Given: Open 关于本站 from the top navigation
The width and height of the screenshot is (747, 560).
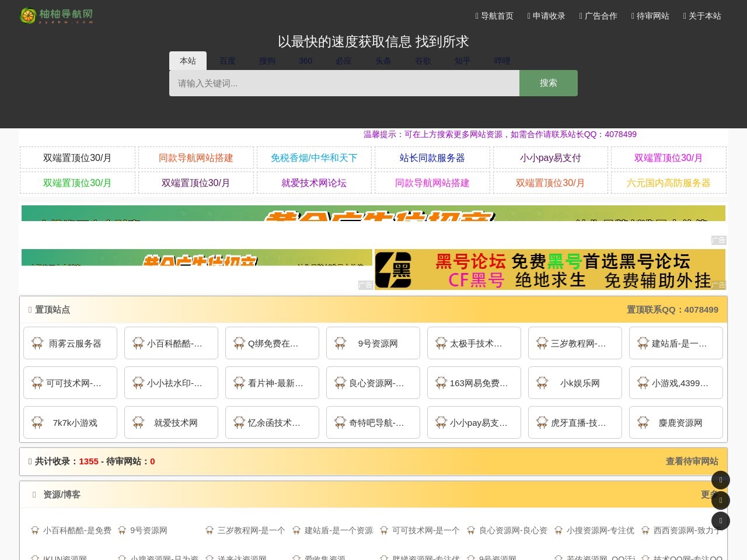Looking at the screenshot, I should pyautogui.click(x=702, y=16).
